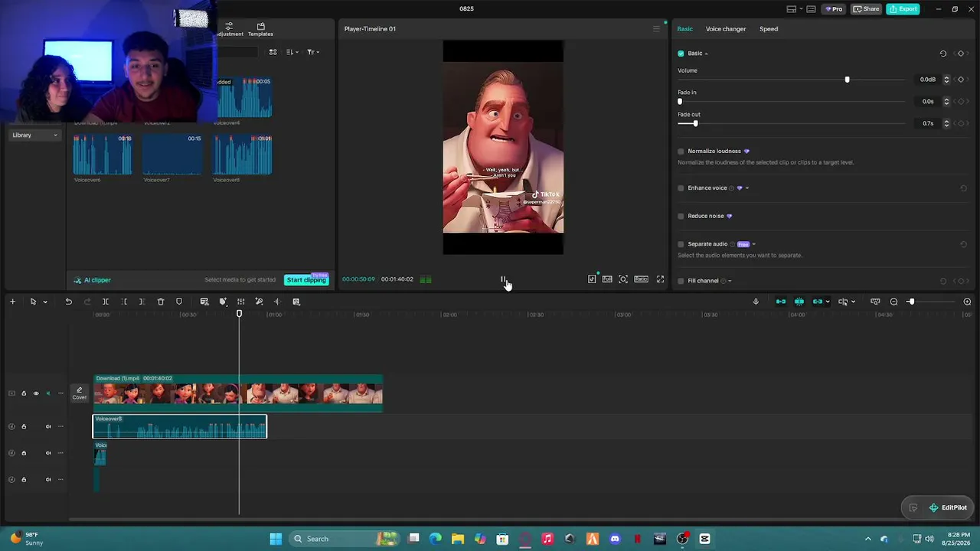Open more options for the video track
980x551 pixels.
(60, 393)
